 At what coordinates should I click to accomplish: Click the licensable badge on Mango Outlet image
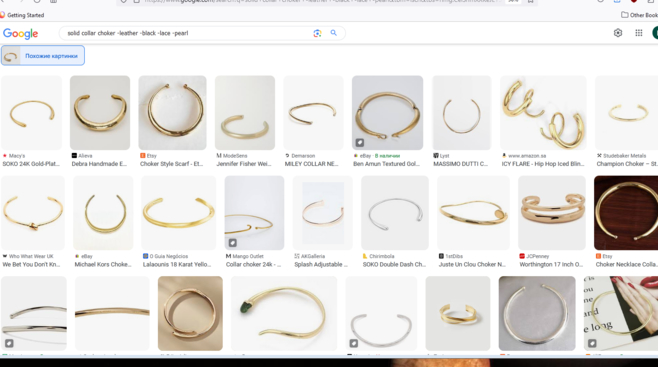click(232, 242)
